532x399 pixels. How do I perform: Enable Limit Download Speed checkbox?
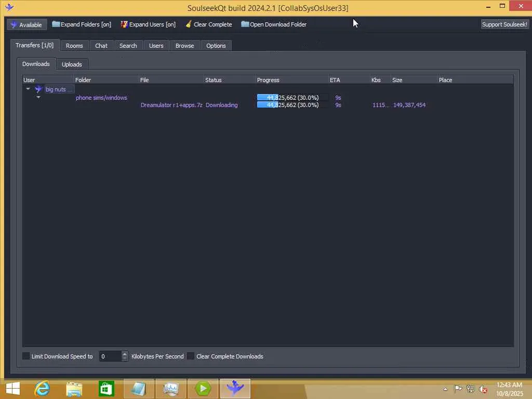(26, 356)
